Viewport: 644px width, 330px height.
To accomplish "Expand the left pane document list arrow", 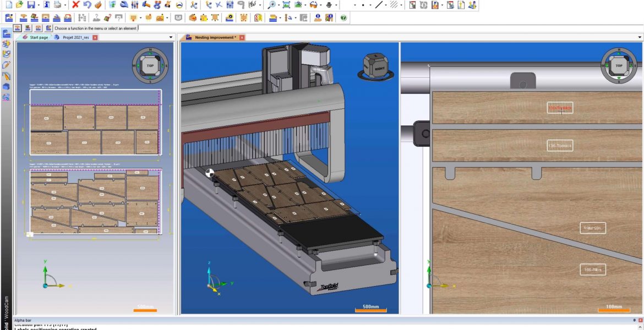I will pos(171,37).
